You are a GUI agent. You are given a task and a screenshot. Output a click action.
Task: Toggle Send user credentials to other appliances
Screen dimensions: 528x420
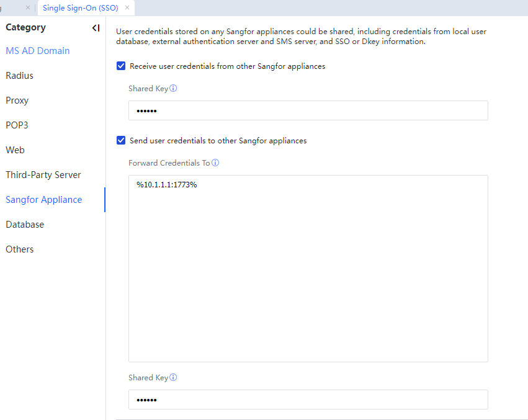[121, 141]
